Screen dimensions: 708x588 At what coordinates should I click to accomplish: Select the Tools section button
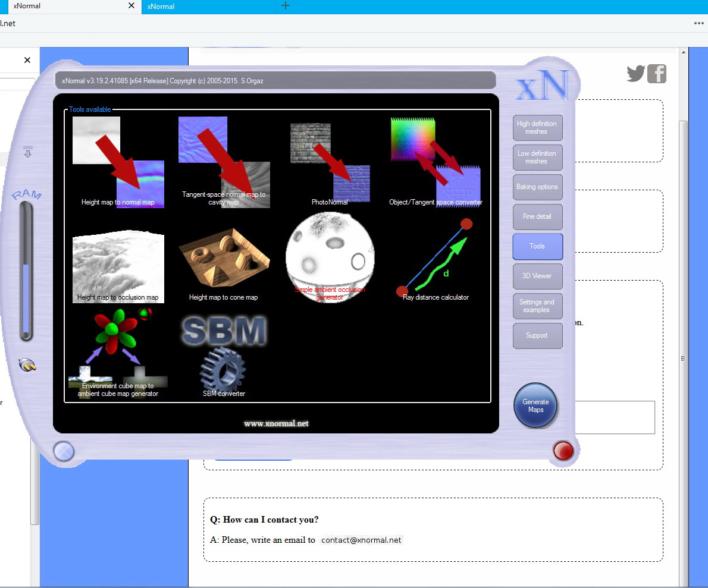(x=537, y=246)
